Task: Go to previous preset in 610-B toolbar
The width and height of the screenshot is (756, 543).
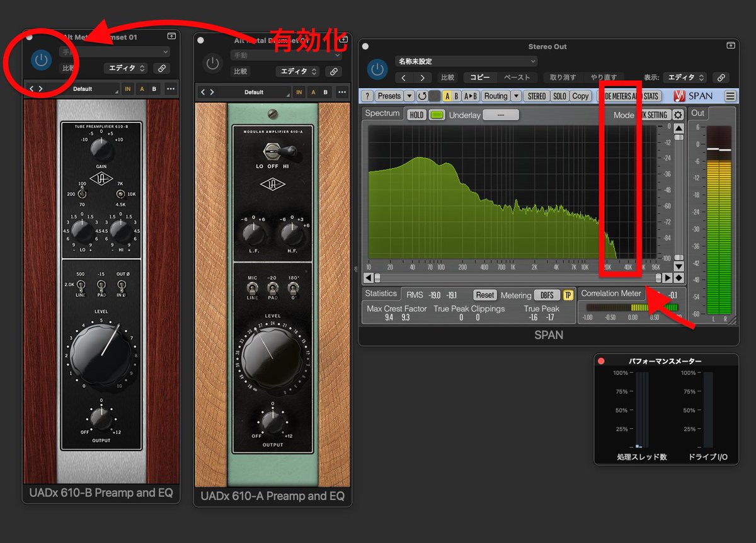Action: [x=31, y=89]
